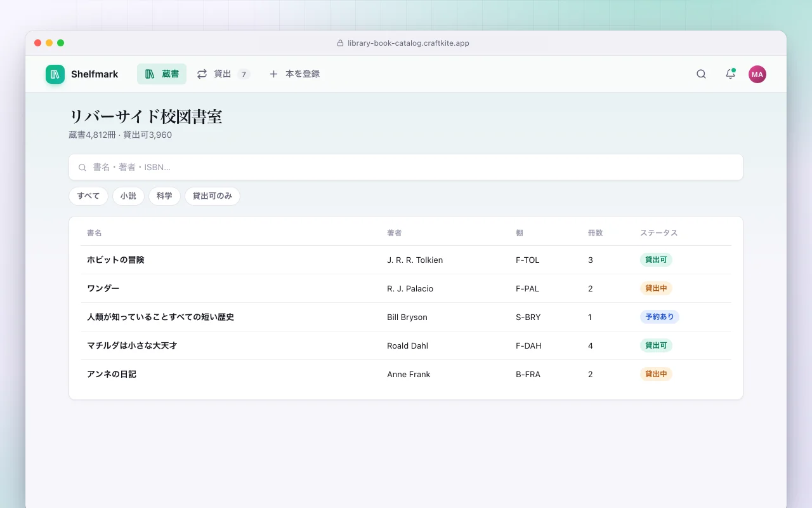Click the copy count 3 for ホビットの冒険
The width and height of the screenshot is (812, 508).
591,260
